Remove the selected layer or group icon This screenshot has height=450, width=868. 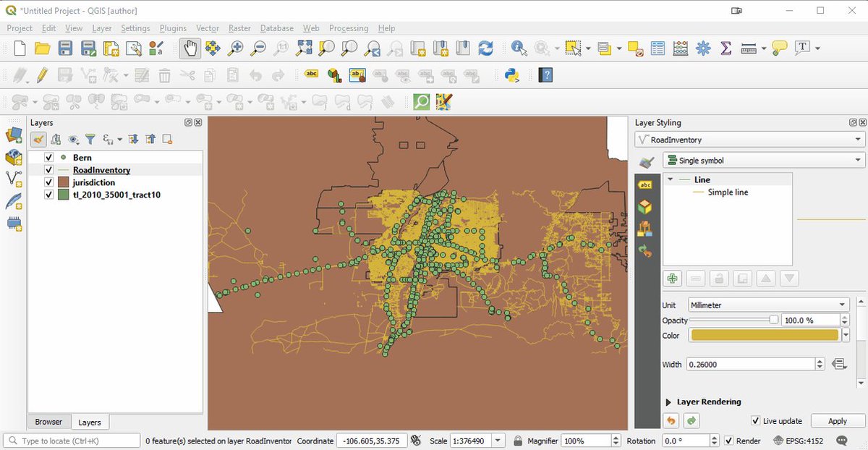point(167,139)
